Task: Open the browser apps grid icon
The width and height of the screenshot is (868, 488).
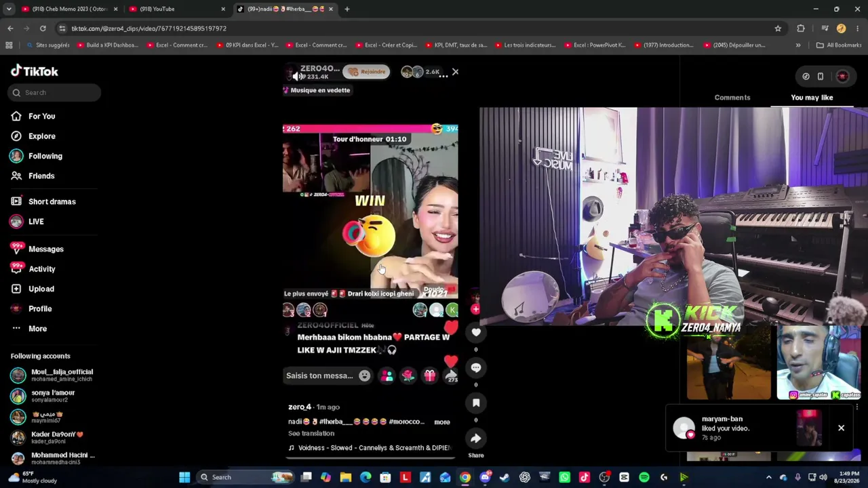Action: coord(9,45)
